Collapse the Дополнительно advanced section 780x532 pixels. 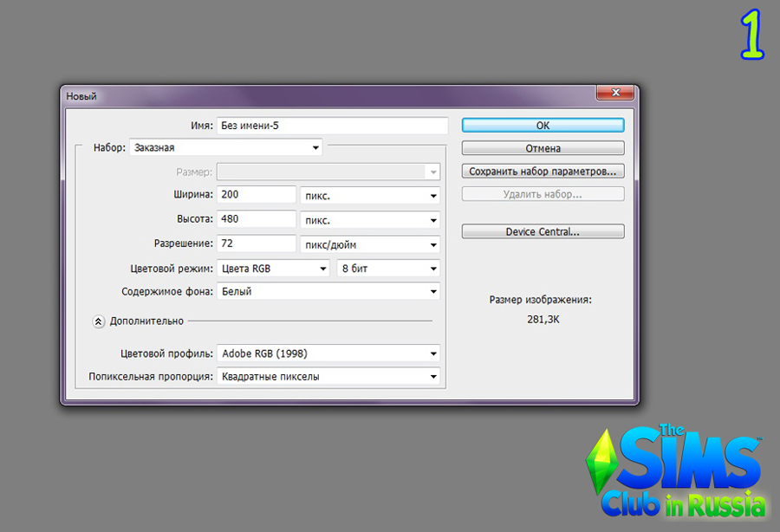click(99, 321)
